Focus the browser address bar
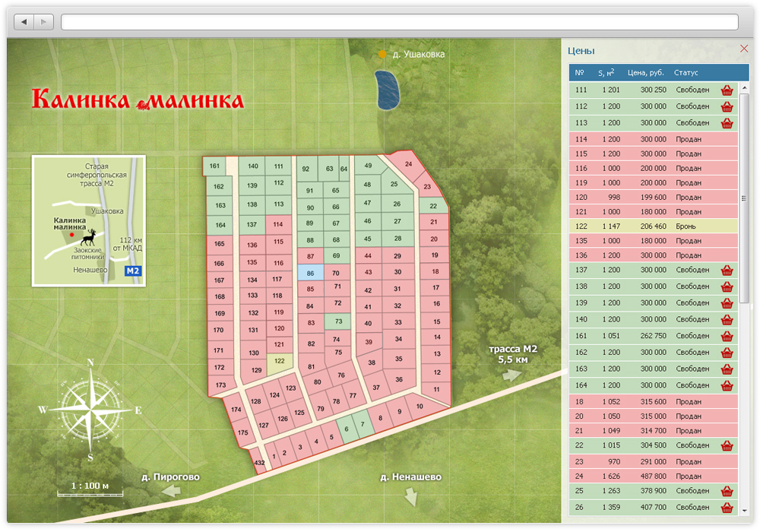The image size is (760, 532). point(400,22)
